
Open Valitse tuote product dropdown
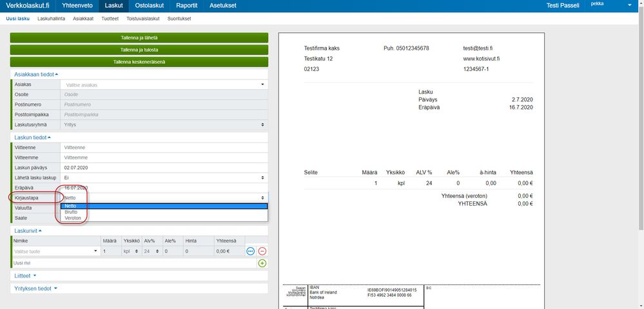[55, 251]
